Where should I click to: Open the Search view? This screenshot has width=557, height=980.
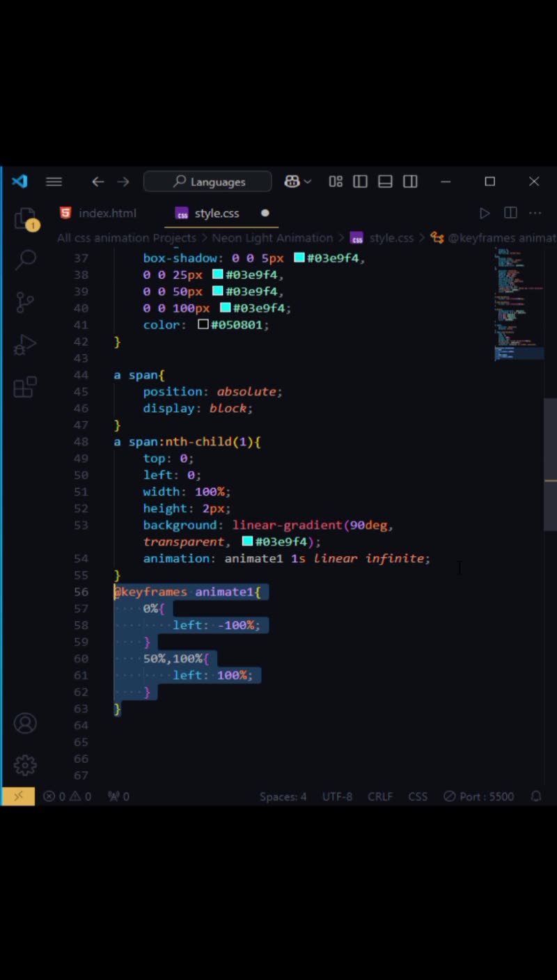(x=25, y=260)
